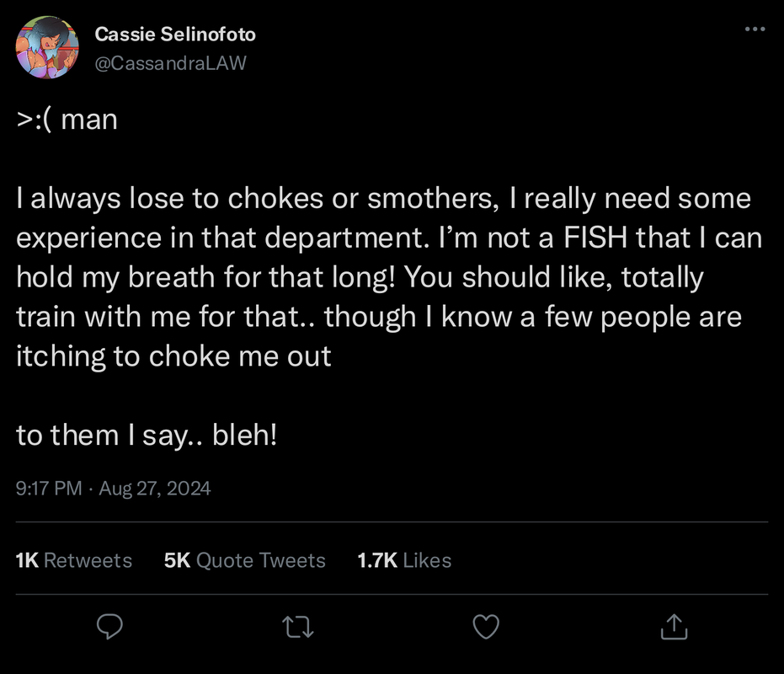The height and width of the screenshot is (674, 784).
Task: Retweet this post using the arrows icon
Action: [x=298, y=625]
